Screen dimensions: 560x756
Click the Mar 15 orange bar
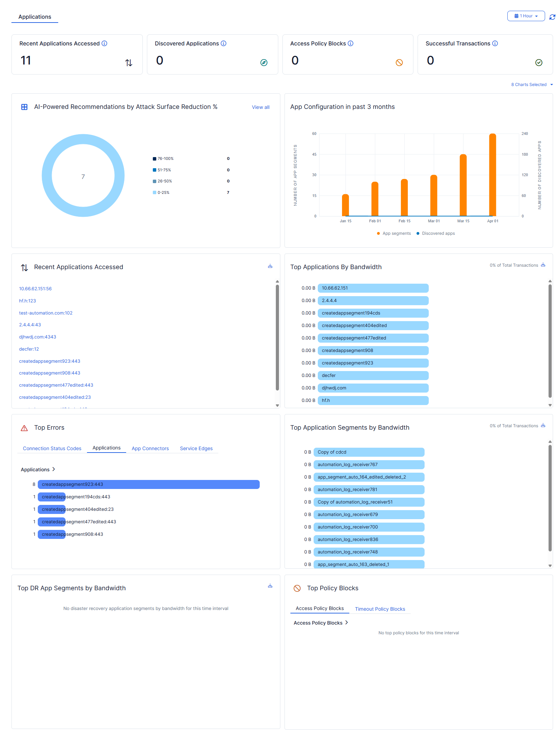[x=463, y=185]
